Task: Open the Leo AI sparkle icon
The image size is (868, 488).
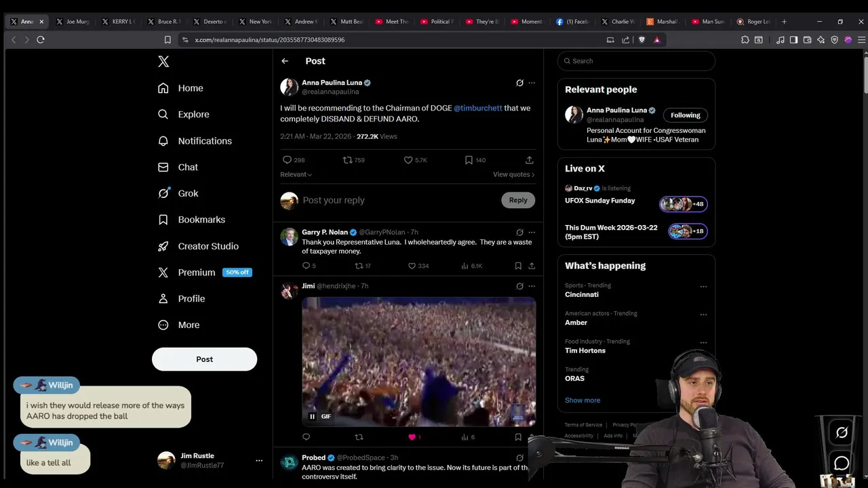Action: point(821,40)
